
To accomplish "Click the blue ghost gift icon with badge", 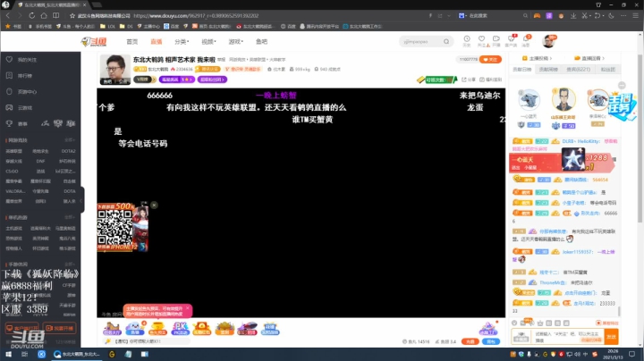I will (135, 328).
